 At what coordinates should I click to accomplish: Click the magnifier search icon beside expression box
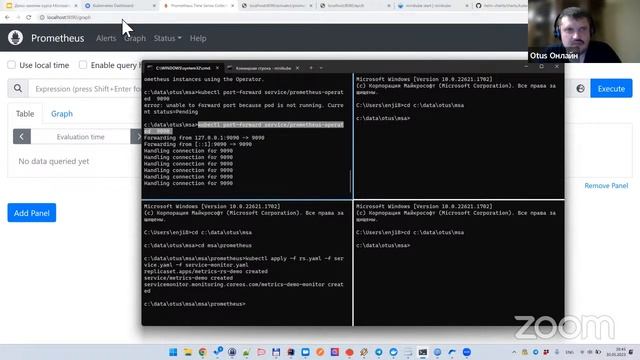coord(18,88)
